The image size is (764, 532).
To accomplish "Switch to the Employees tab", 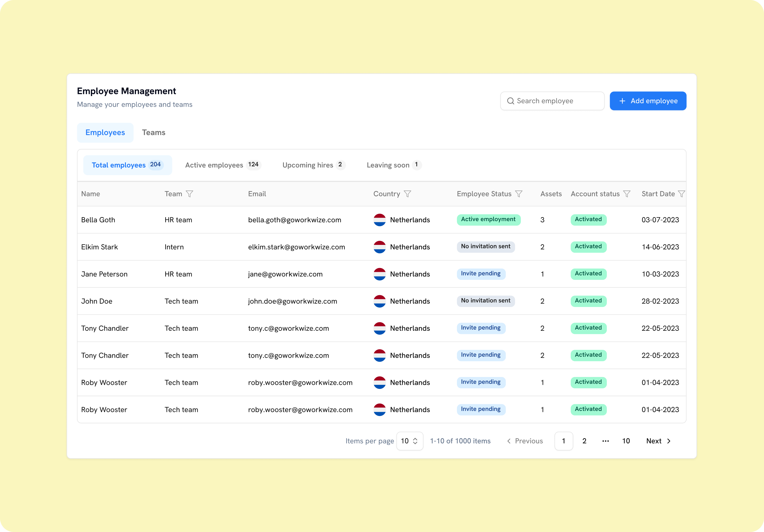I will 105,133.
